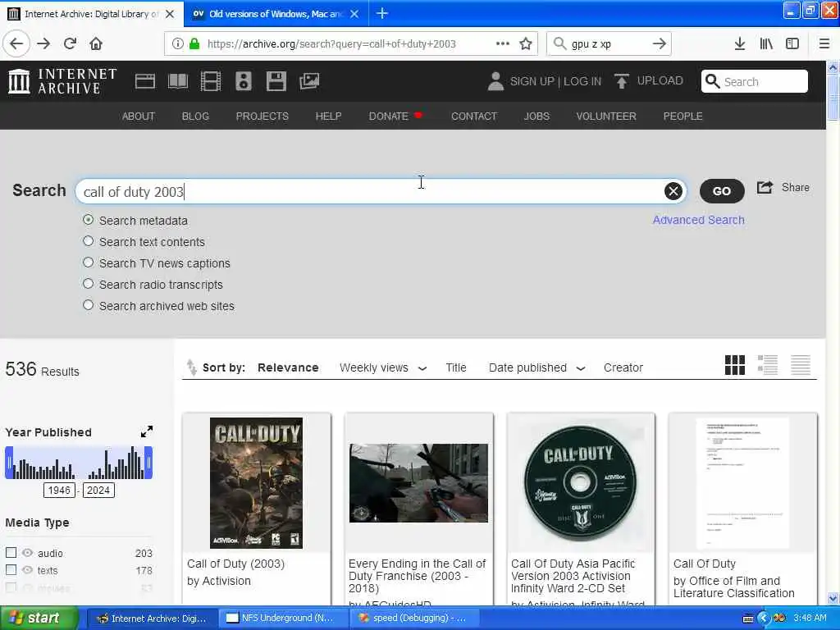Open the Images icon in header
This screenshot has height=630, width=840.
pyautogui.click(x=309, y=81)
